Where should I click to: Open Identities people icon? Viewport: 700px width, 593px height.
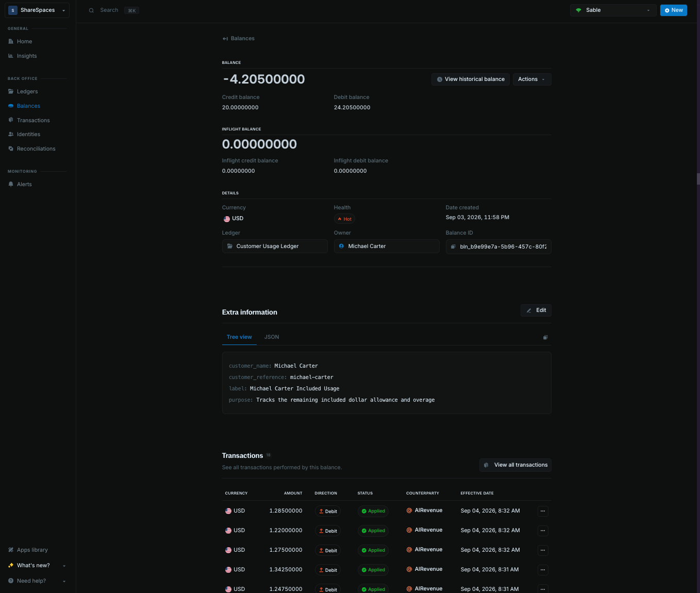[11, 134]
